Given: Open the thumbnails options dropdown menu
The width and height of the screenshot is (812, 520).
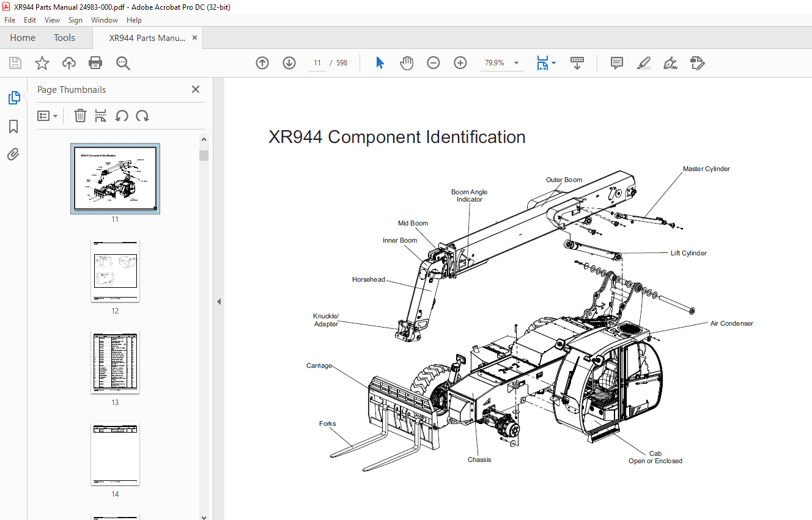Looking at the screenshot, I should pyautogui.click(x=47, y=115).
